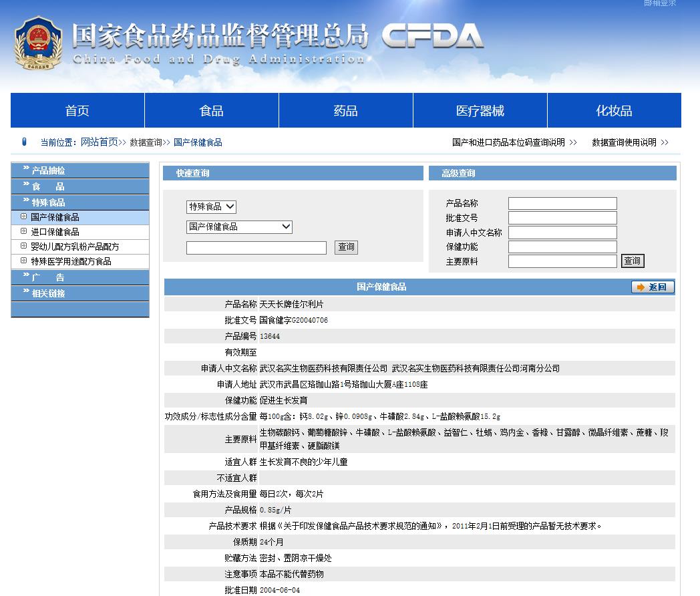
Task: Open the 医疗器械 navigation tab
Action: click(x=480, y=110)
